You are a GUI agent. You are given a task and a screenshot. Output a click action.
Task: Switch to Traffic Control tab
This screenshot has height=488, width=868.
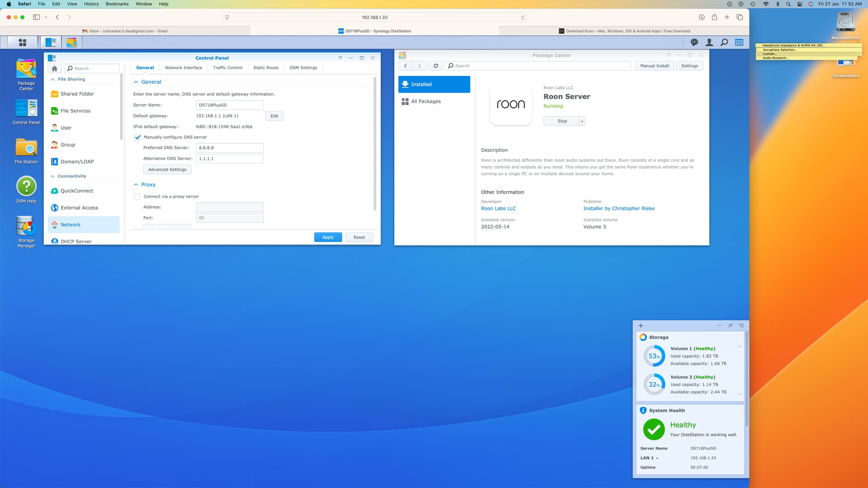[228, 68]
